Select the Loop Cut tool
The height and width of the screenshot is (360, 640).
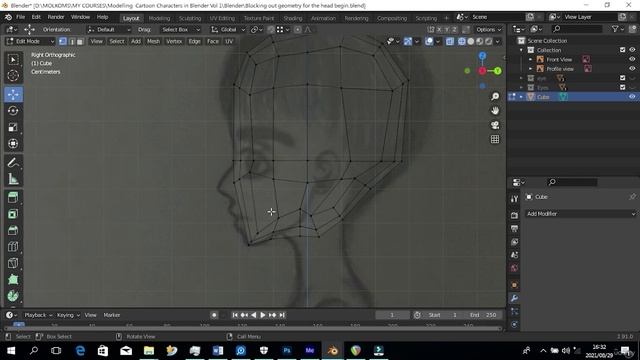[13, 247]
